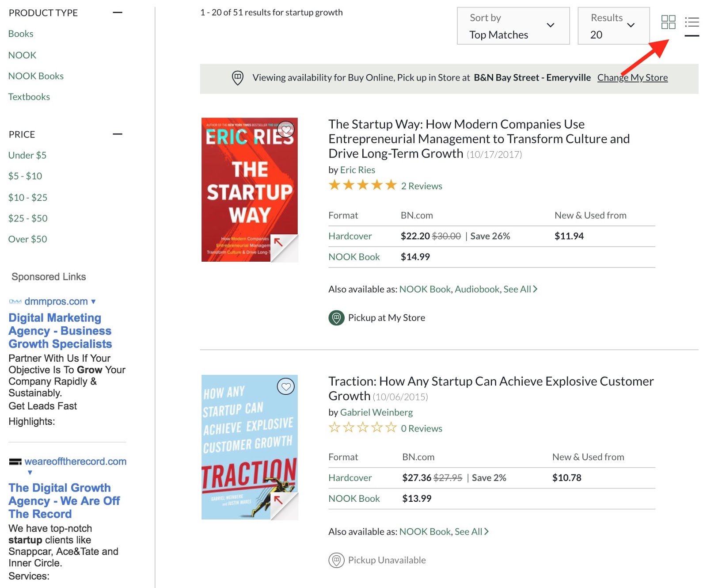Filter by Books product type
Screen dimensions: 707x588
[21, 34]
